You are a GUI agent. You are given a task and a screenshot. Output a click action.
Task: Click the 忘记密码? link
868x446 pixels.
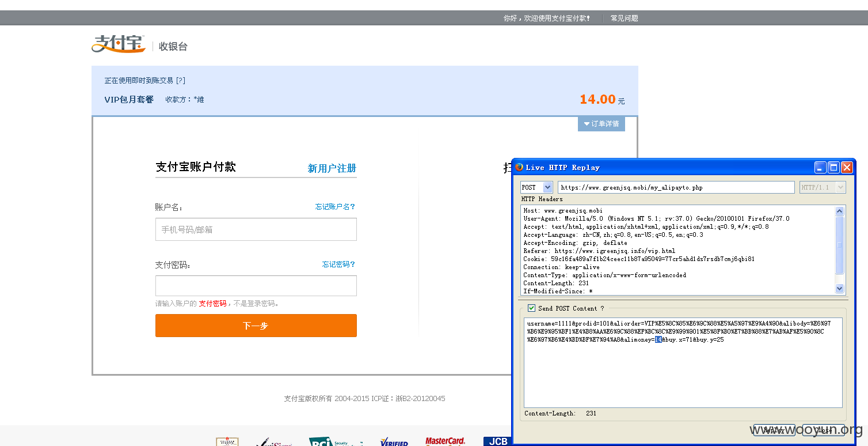pyautogui.click(x=338, y=264)
